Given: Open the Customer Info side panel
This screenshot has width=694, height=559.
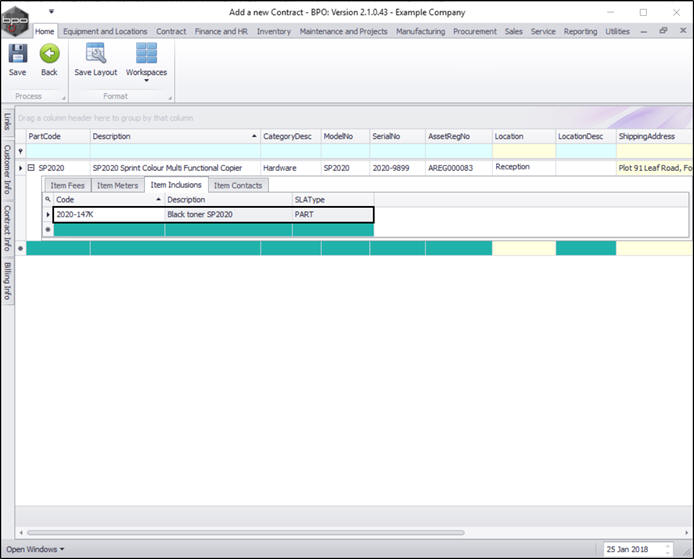Looking at the screenshot, I should click(8, 169).
